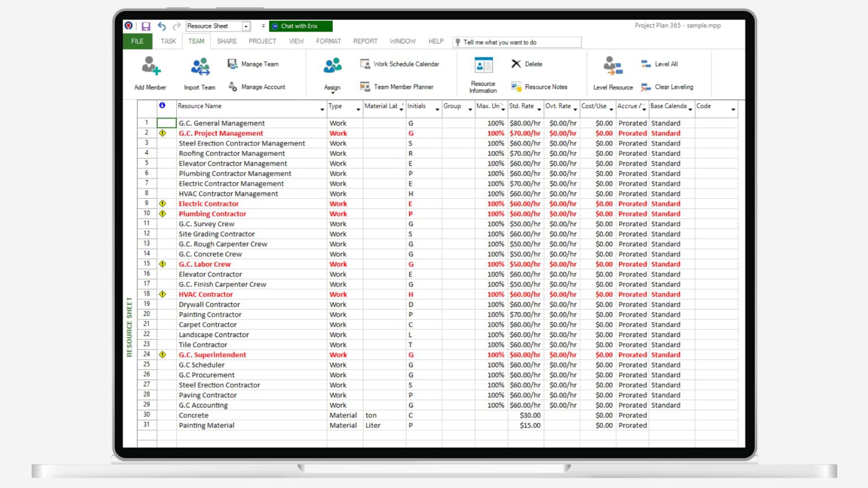868x488 pixels.
Task: Click the Tell me what you want to do field
Action: 516,42
